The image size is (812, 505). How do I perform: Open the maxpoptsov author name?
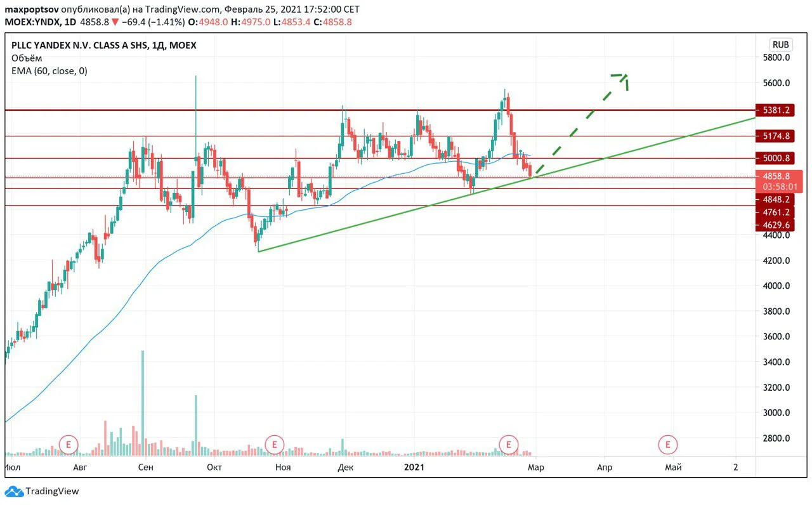click(32, 10)
